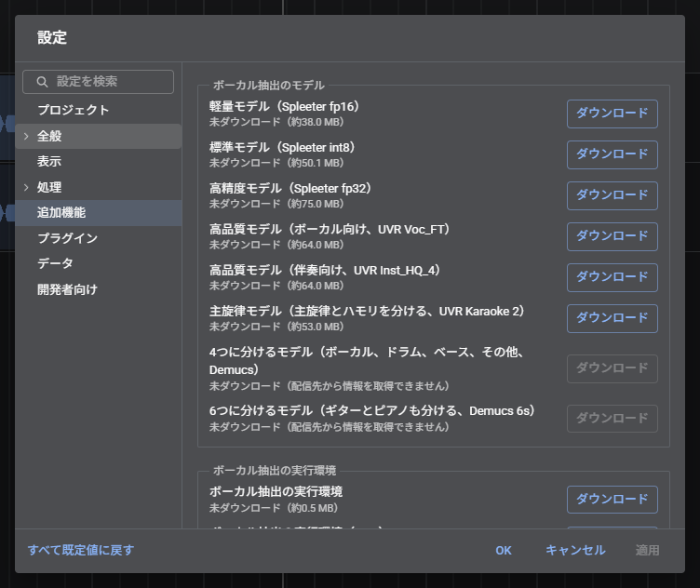The width and height of the screenshot is (700, 588).
Task: Expand the 全般 category chevron
Action: click(26, 136)
